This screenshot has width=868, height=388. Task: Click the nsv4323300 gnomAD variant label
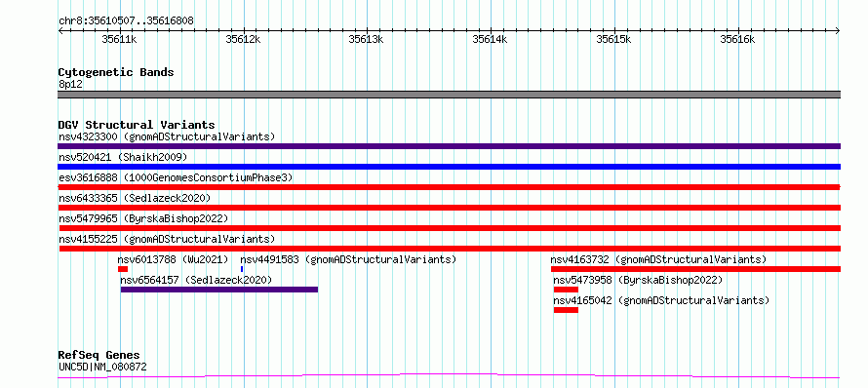click(167, 136)
